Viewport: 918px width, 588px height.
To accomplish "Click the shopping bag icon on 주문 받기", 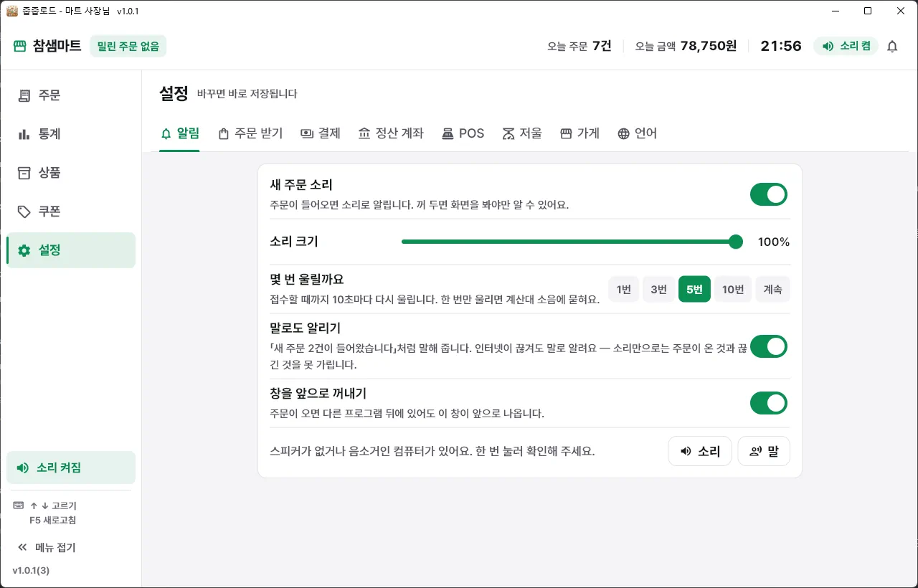I will click(223, 133).
